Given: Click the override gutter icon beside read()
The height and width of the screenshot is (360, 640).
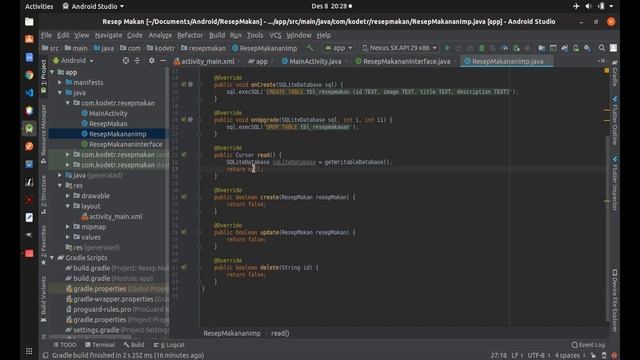Looking at the screenshot, I should 184,155.
